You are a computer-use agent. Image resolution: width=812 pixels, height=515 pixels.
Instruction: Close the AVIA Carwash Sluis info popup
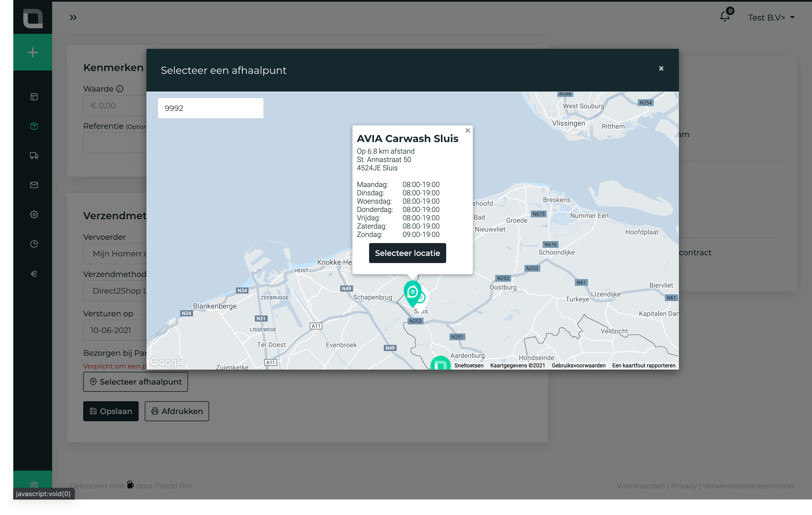pyautogui.click(x=468, y=131)
